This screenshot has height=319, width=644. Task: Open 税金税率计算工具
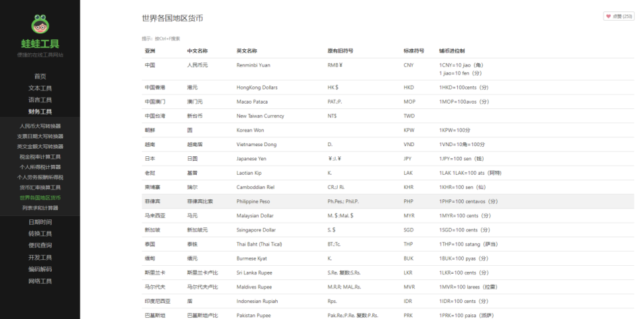(x=41, y=157)
